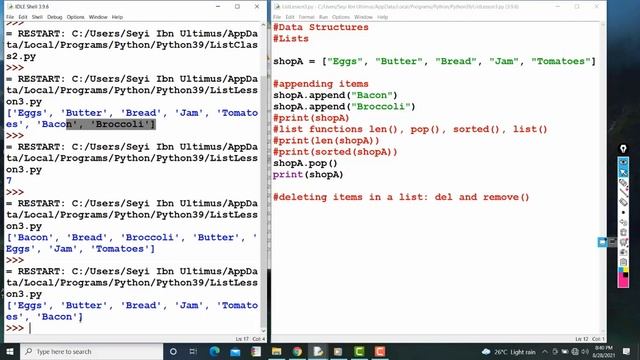The image size is (640, 360).
Task: Click the lightbulb icon above pen toolbar
Action: [x=623, y=149]
